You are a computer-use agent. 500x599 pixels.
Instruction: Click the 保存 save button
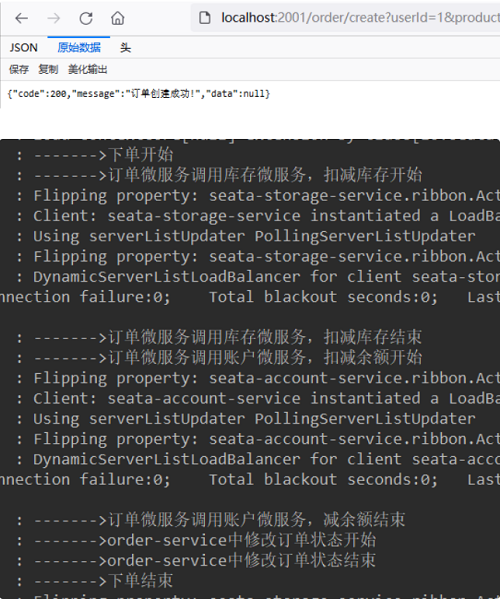click(x=19, y=70)
